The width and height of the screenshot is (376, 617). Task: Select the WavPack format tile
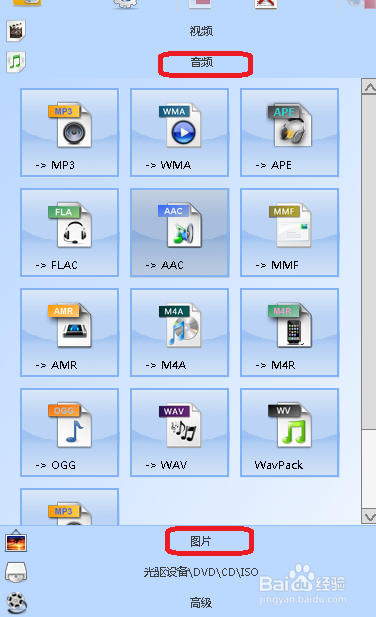[289, 432]
